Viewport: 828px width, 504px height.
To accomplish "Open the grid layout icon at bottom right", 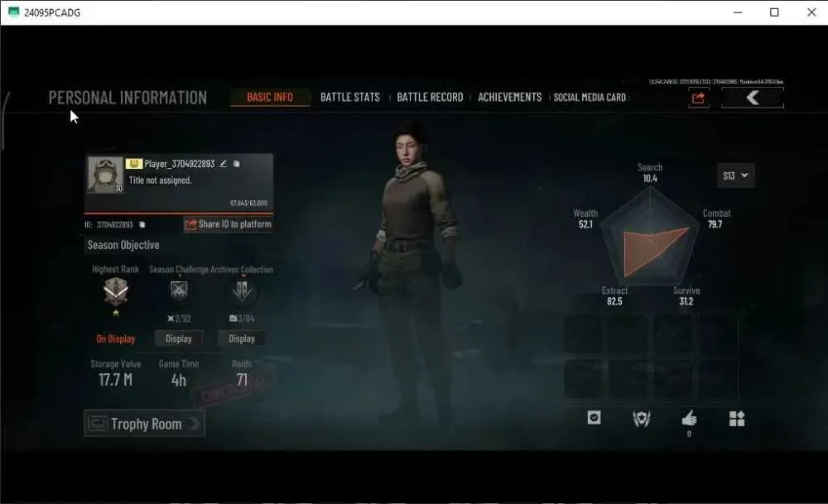I will tap(737, 419).
